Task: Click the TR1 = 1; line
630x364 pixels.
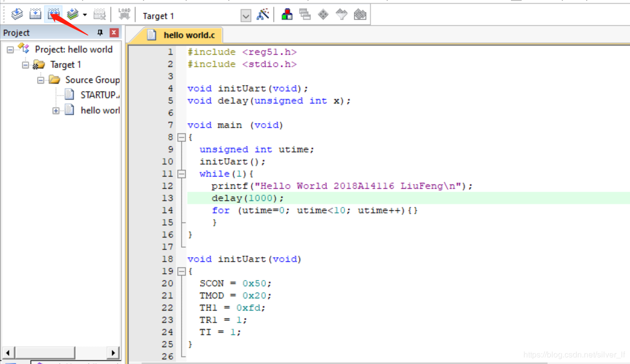Action: click(223, 320)
